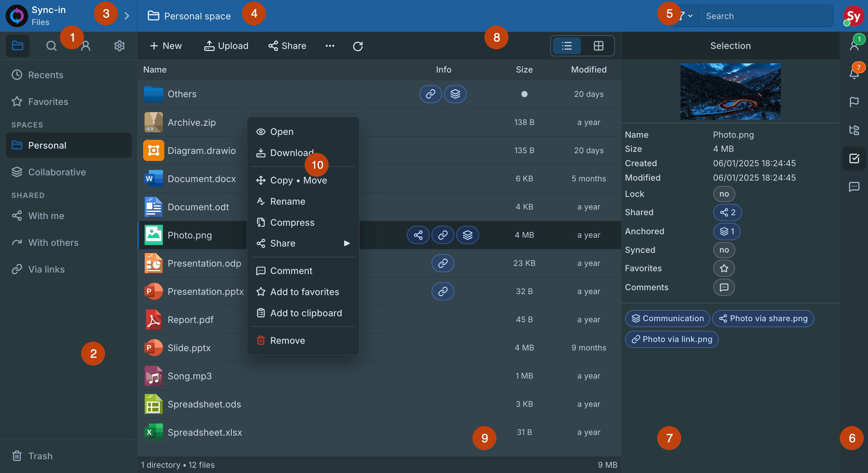This screenshot has width=868, height=473.
Task: Click the refresh icon in toolbar
Action: pos(358,46)
